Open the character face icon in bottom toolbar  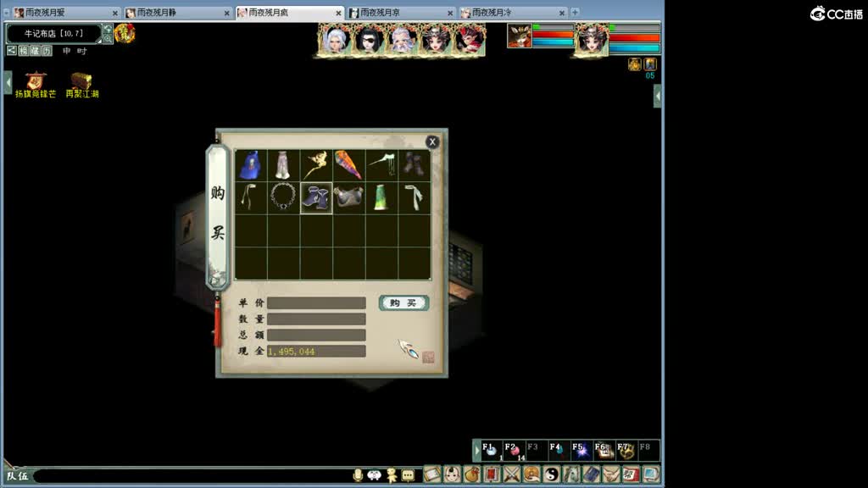[453, 474]
